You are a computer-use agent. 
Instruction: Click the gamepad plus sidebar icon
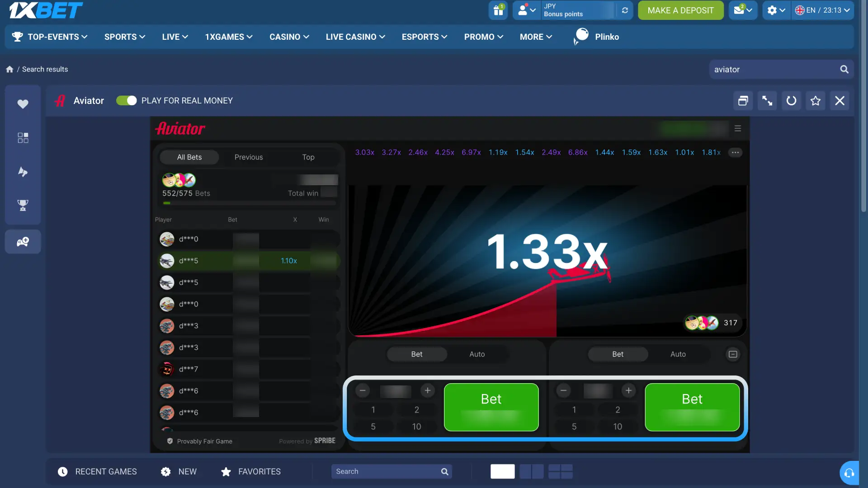pyautogui.click(x=23, y=242)
